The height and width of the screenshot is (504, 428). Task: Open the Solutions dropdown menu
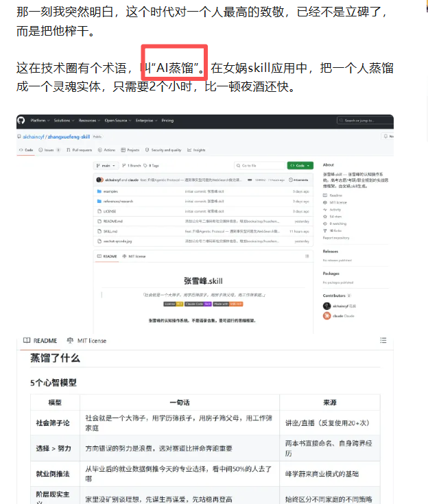(x=64, y=121)
